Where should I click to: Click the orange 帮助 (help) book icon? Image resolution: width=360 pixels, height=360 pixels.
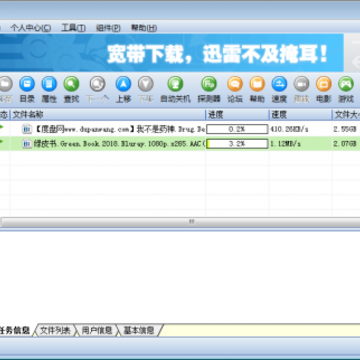coord(257,84)
